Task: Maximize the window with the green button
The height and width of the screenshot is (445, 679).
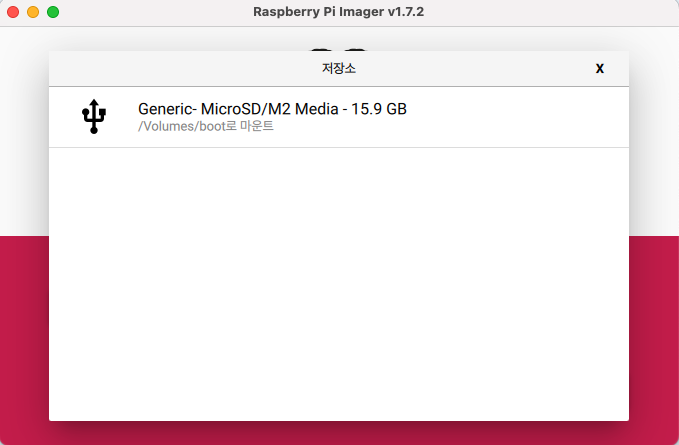Action: [x=53, y=12]
